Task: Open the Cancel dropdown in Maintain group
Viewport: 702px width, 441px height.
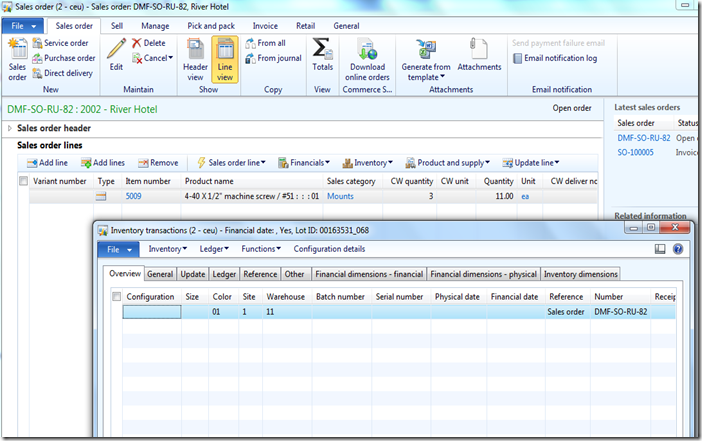Action: 155,58
